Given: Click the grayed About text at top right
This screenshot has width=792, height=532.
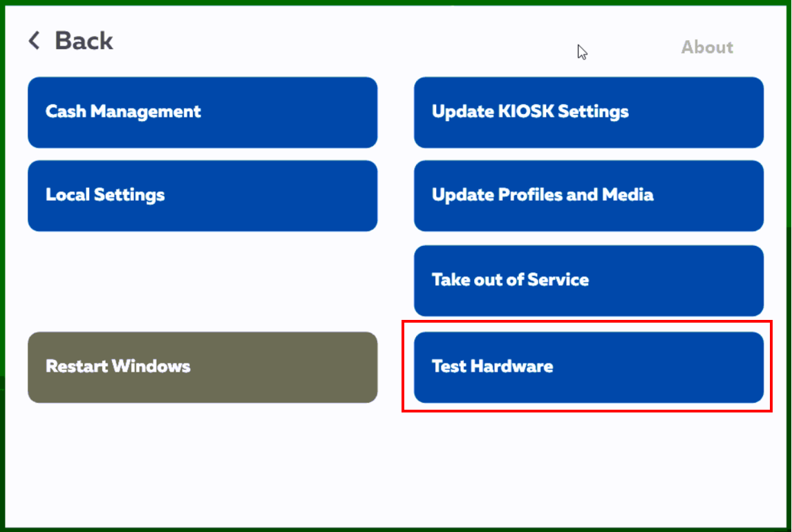Looking at the screenshot, I should click(x=706, y=47).
